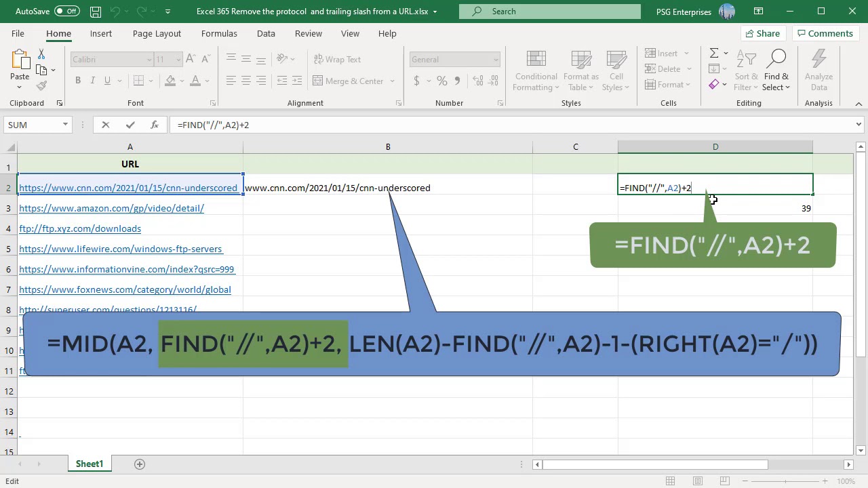Click the Clear eraser icon
The height and width of the screenshot is (488, 868).
[x=714, y=85]
